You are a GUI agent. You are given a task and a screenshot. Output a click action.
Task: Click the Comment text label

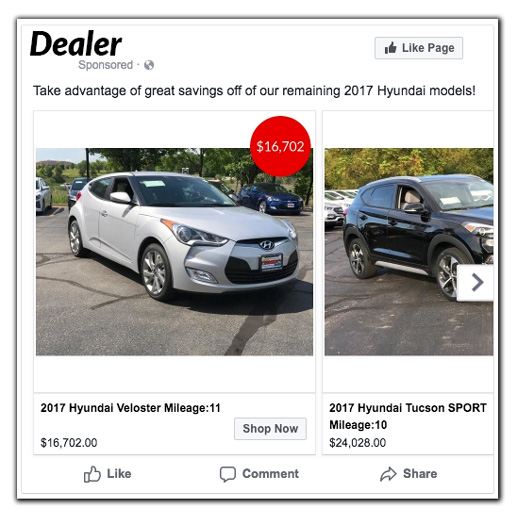pos(271,474)
